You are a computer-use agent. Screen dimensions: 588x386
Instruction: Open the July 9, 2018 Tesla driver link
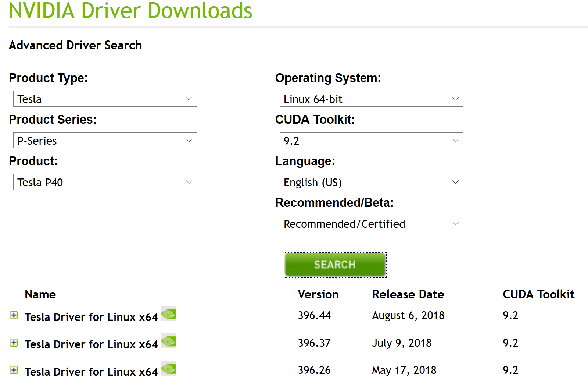(x=91, y=344)
